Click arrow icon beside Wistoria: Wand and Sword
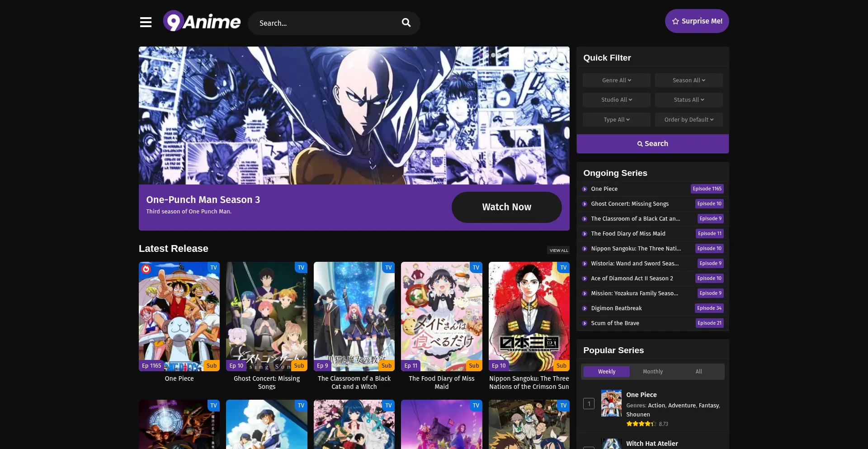Image resolution: width=868 pixels, height=449 pixels. (585, 264)
